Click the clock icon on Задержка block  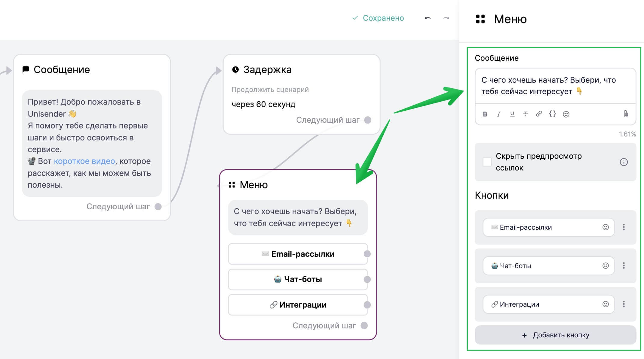[235, 70]
